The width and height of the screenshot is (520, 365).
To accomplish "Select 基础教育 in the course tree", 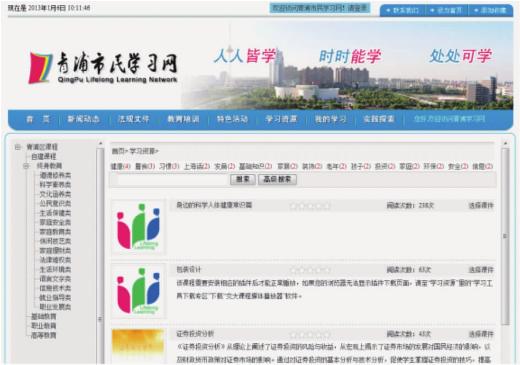I will pos(44,316).
